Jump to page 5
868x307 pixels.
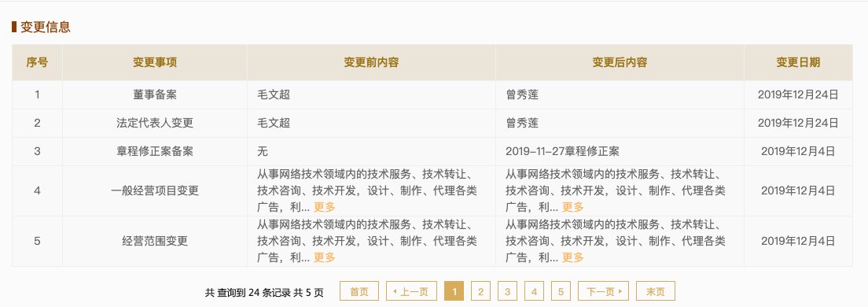click(x=561, y=291)
